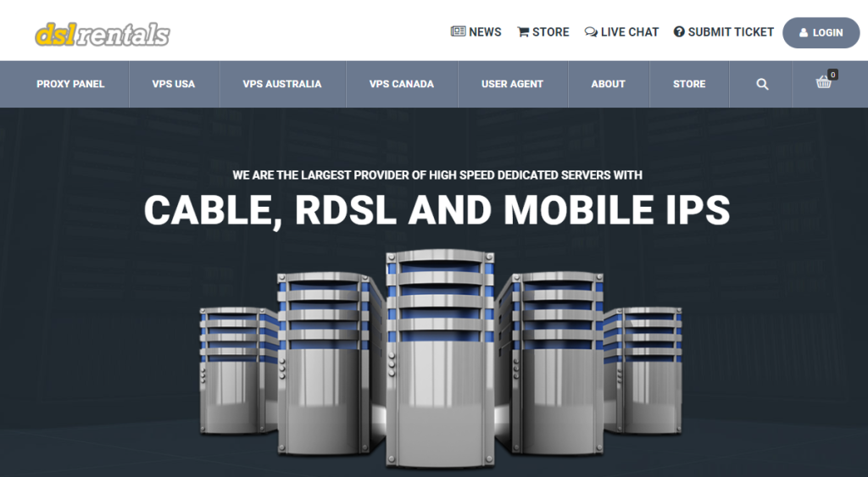The width and height of the screenshot is (868, 477).
Task: Click the tallest center server tower image
Action: (438, 356)
